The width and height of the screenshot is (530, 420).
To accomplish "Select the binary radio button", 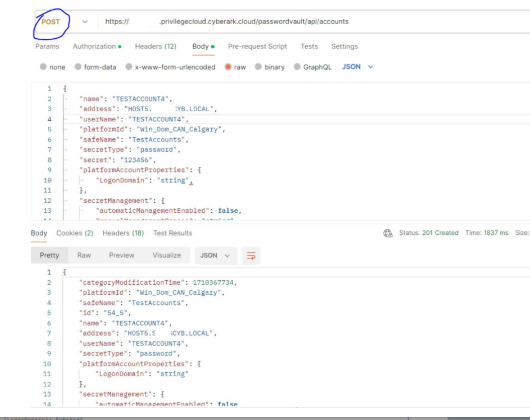I will (258, 66).
